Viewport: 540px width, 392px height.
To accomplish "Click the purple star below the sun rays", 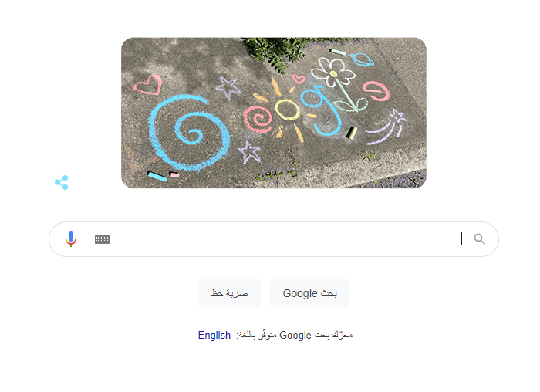I will 249,152.
